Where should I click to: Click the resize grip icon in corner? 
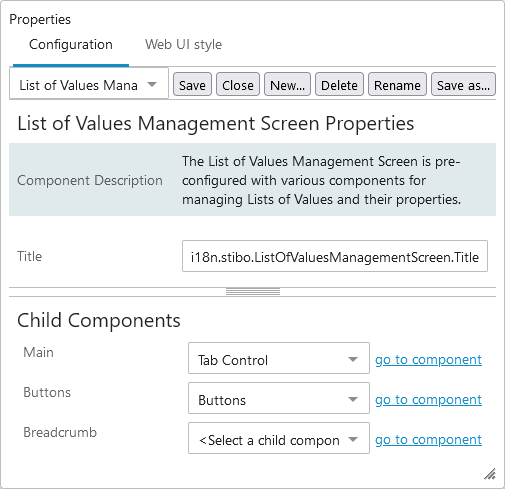click(490, 474)
